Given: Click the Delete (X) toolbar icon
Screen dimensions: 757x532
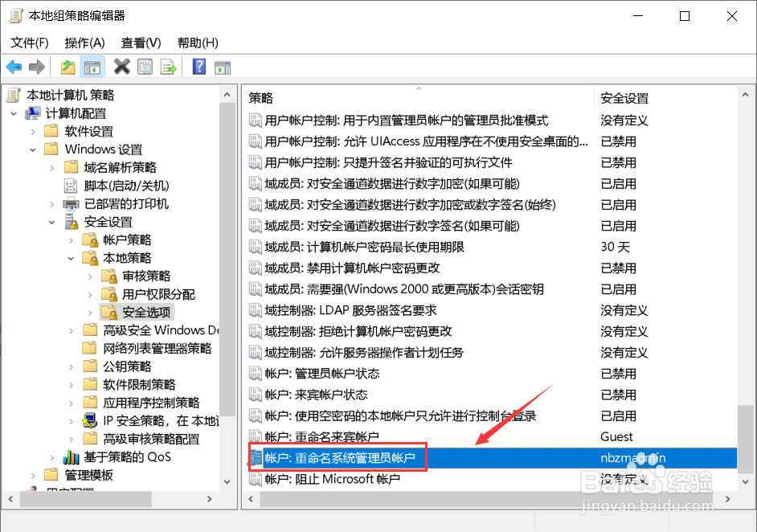Looking at the screenshot, I should click(x=122, y=67).
